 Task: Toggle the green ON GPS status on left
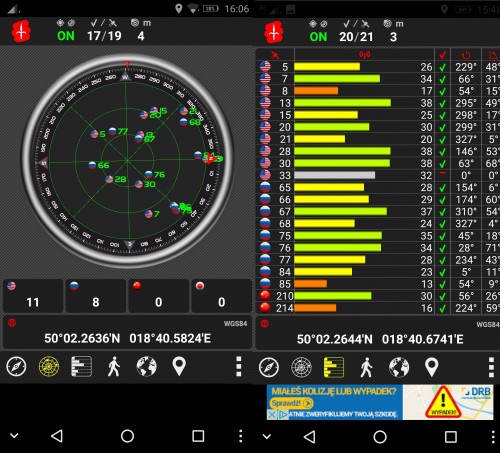click(66, 36)
